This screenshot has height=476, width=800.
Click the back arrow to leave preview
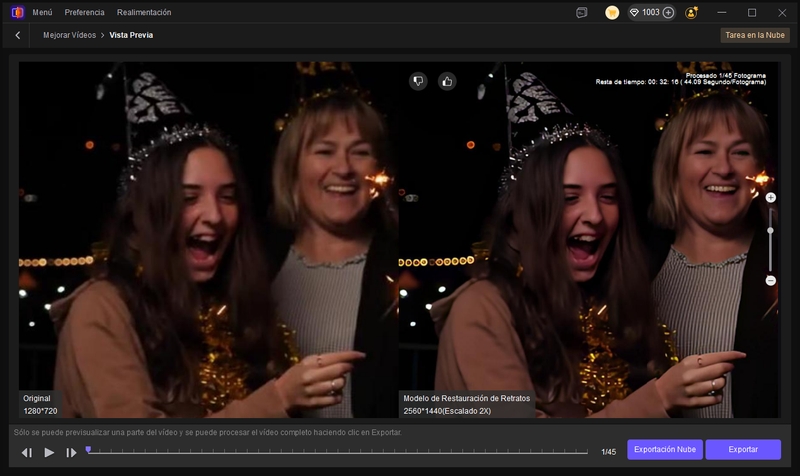click(x=17, y=35)
